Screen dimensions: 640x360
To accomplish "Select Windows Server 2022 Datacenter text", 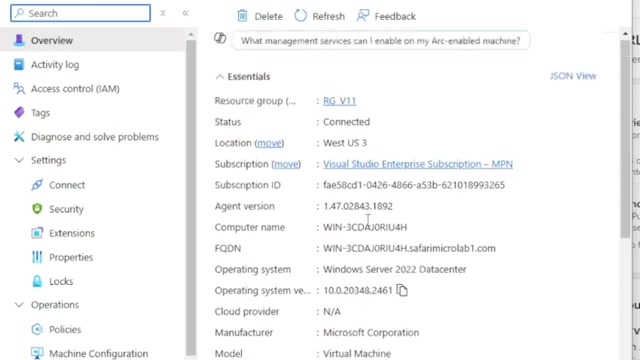I will click(x=395, y=269).
